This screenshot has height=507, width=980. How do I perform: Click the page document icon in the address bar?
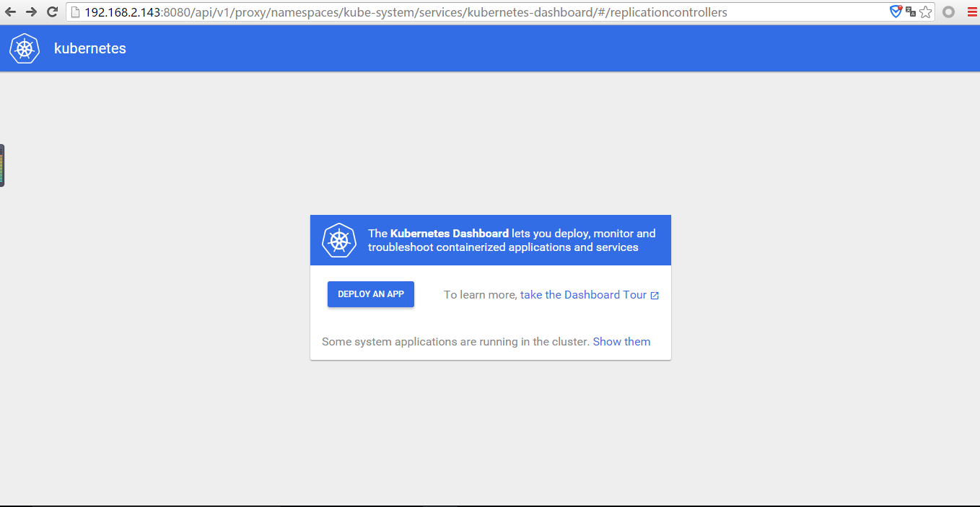76,12
